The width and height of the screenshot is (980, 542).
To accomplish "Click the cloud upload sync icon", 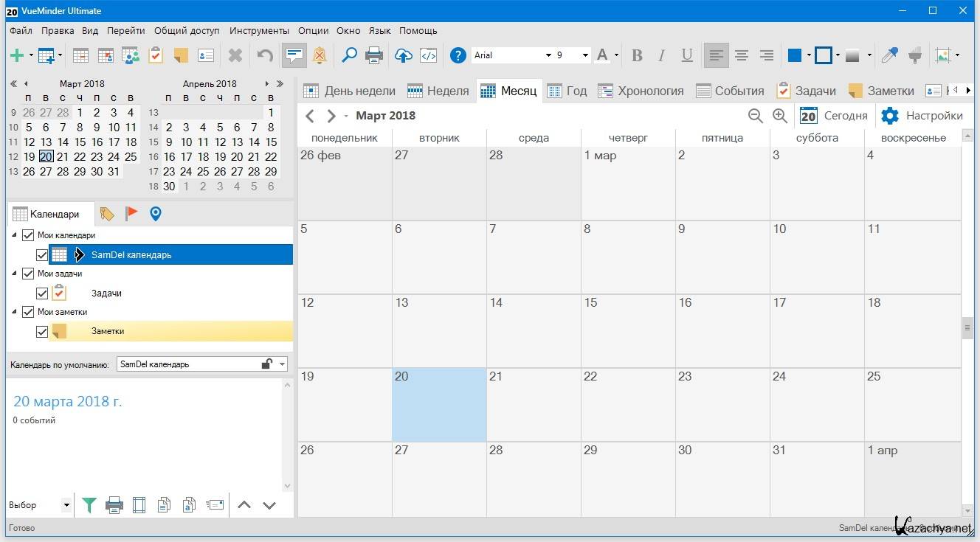I will tap(404, 55).
